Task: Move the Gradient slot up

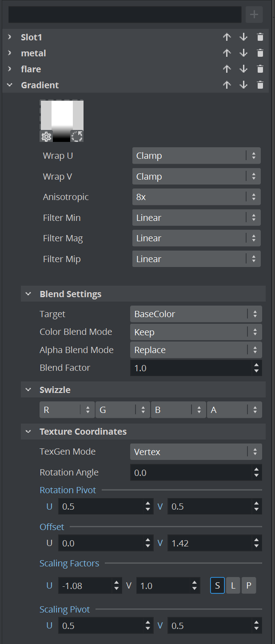Action: (227, 85)
